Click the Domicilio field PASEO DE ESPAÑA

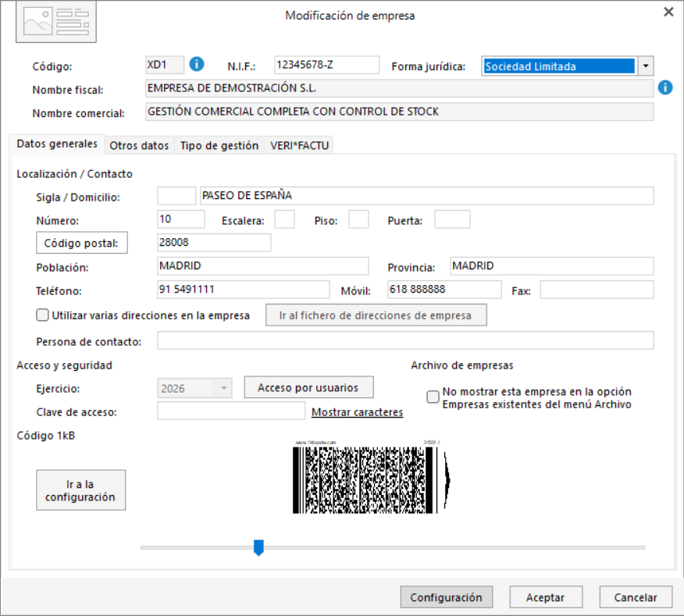point(426,195)
